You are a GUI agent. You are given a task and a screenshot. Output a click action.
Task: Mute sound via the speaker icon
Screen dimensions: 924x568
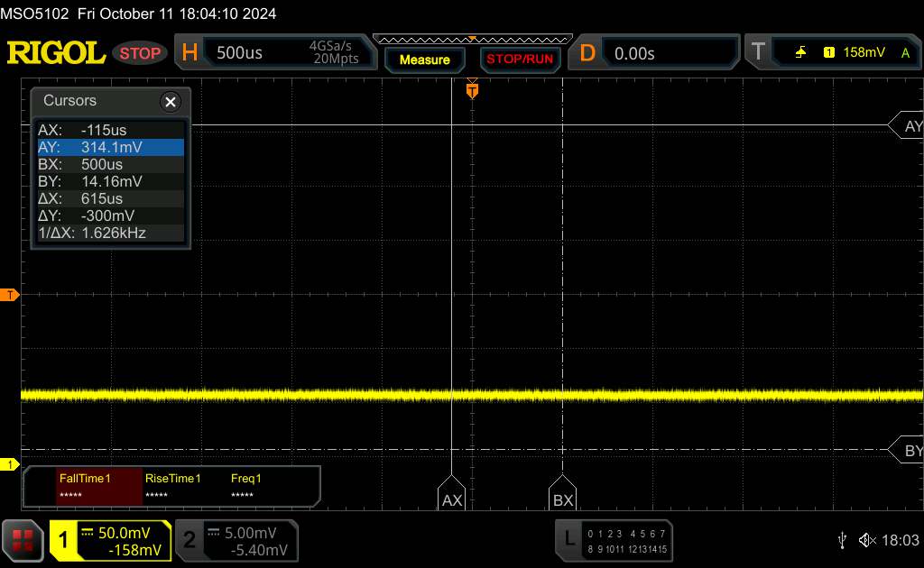pyautogui.click(x=867, y=539)
